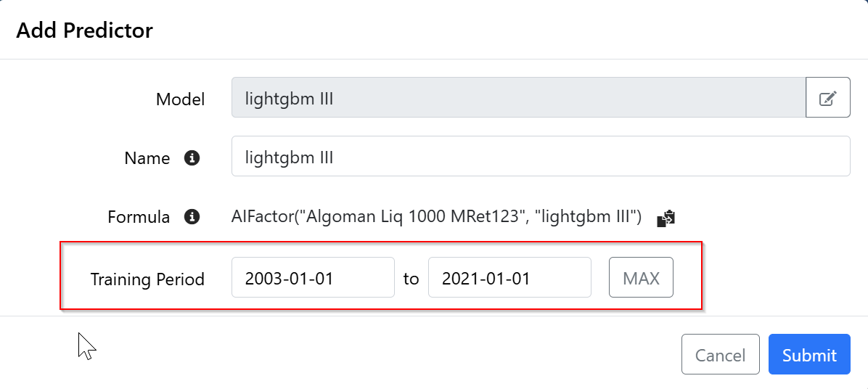
Task: Click the Add Predictor dialog title
Action: click(84, 30)
